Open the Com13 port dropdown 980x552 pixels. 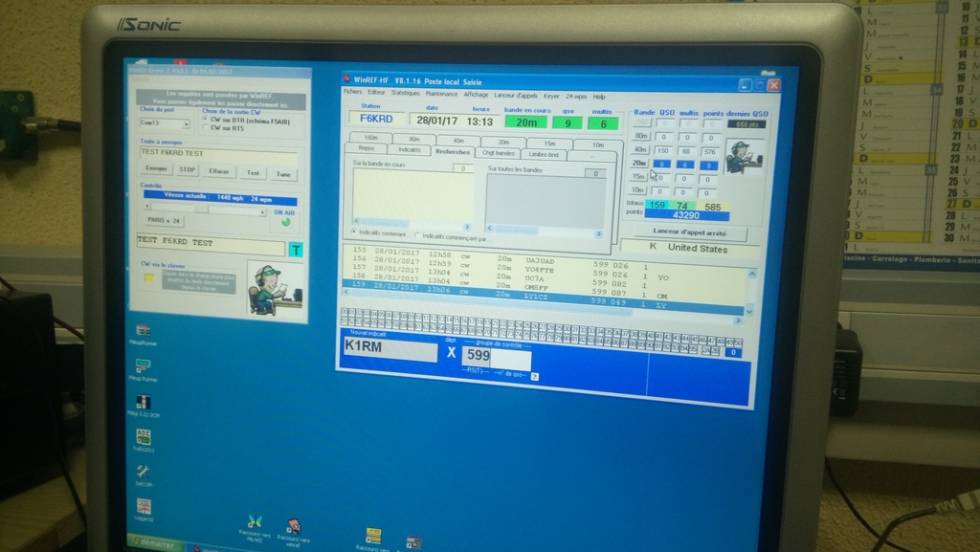coord(188,122)
